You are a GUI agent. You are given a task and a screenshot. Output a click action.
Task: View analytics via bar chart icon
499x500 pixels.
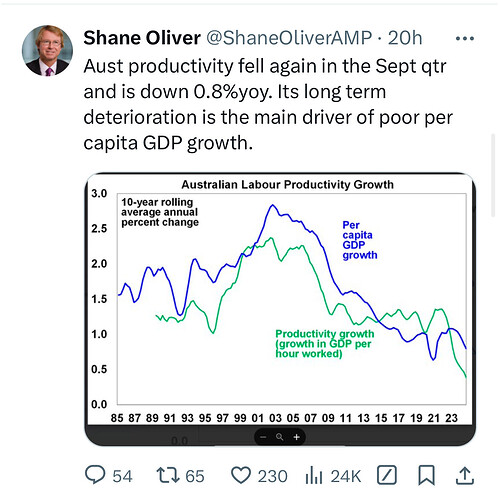[314, 475]
